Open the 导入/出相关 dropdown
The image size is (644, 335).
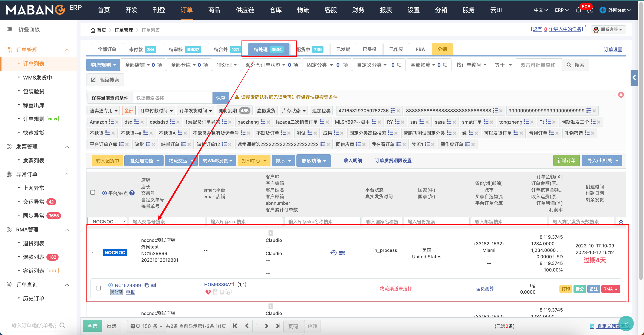coord(602,161)
